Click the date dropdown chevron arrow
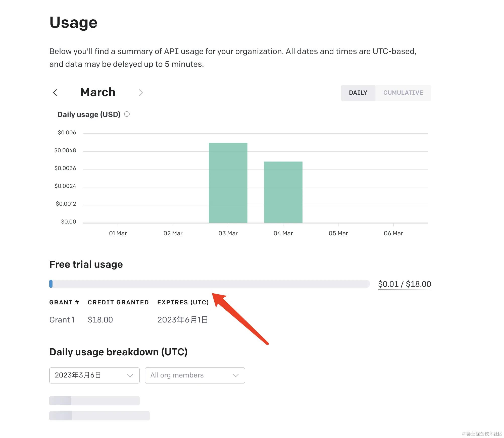Screen dimensions: 504x438 point(130,375)
